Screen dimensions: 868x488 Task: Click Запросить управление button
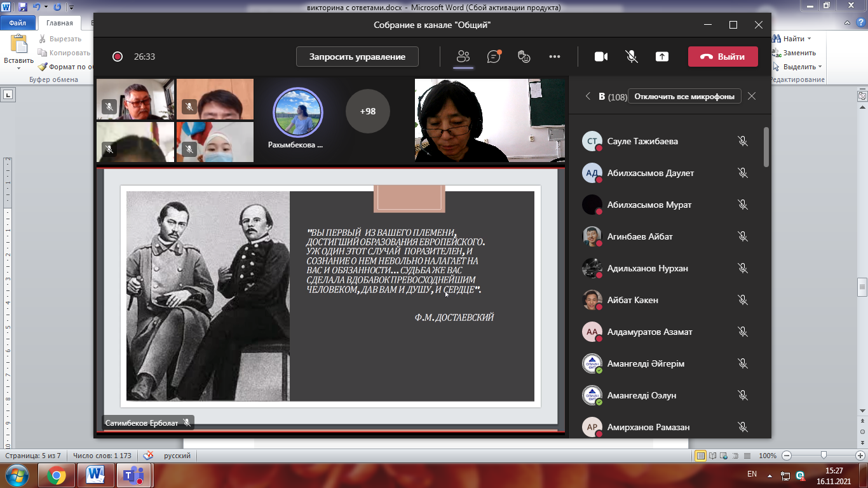coord(357,57)
